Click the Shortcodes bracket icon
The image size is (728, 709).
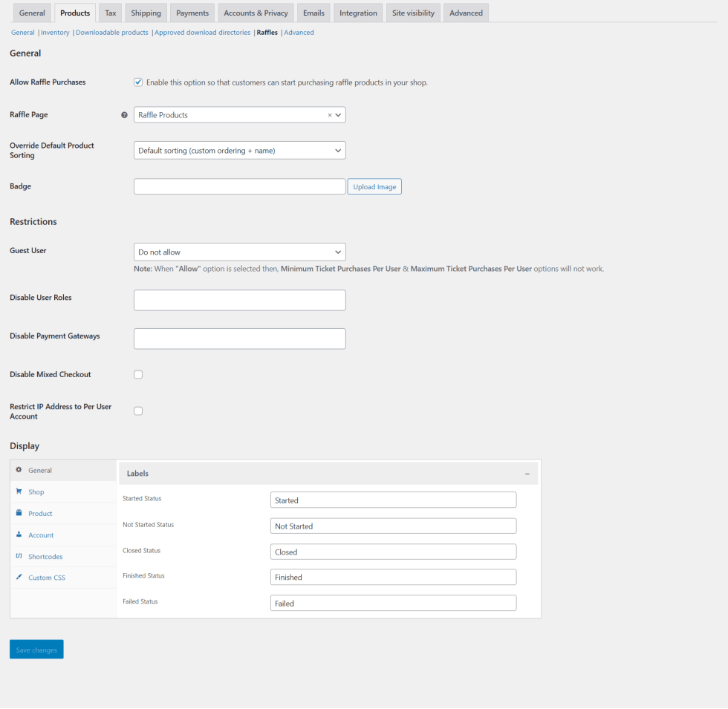19,556
